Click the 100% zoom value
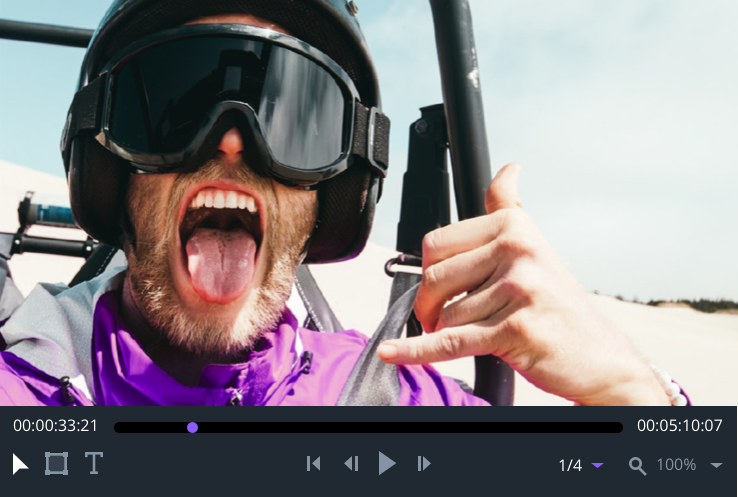738x497 pixels. 676,465
